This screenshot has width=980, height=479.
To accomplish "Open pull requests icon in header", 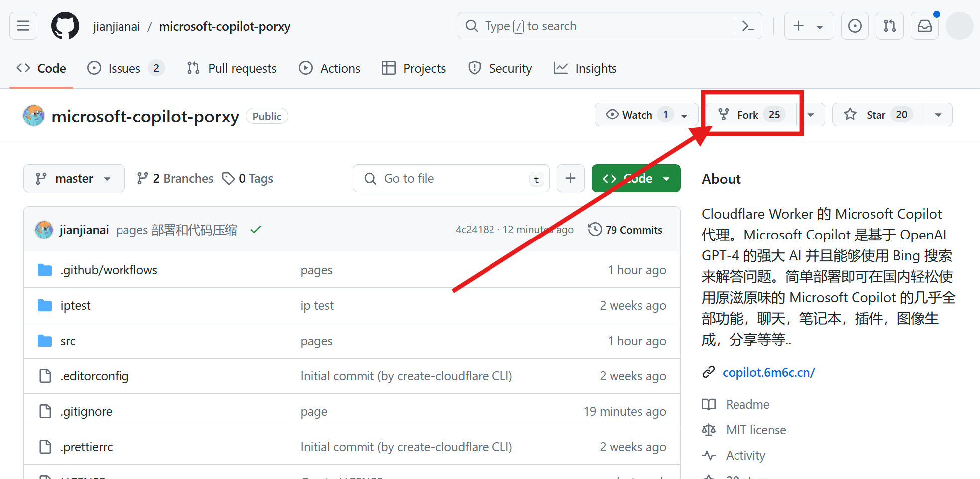I will click(x=889, y=26).
